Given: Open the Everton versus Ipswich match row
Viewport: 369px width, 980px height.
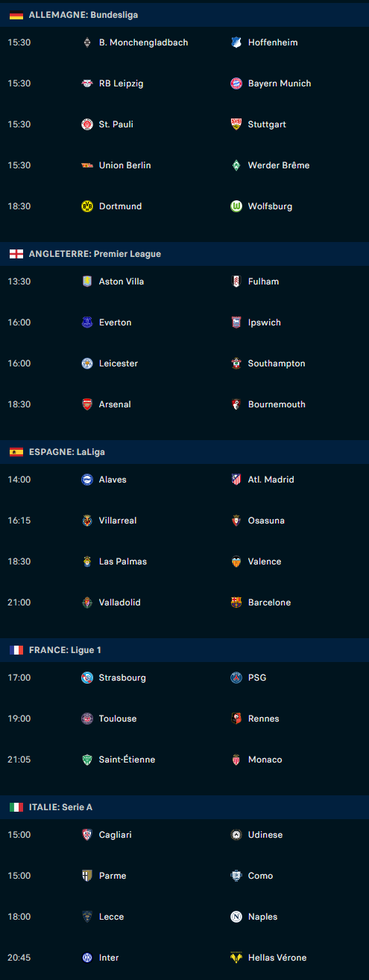Looking at the screenshot, I should tap(184, 322).
